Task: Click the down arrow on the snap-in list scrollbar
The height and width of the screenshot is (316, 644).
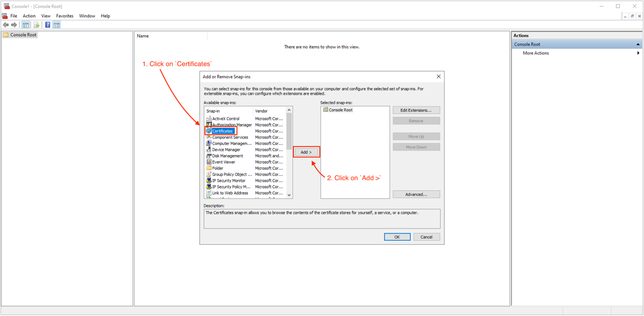Action: point(289,195)
